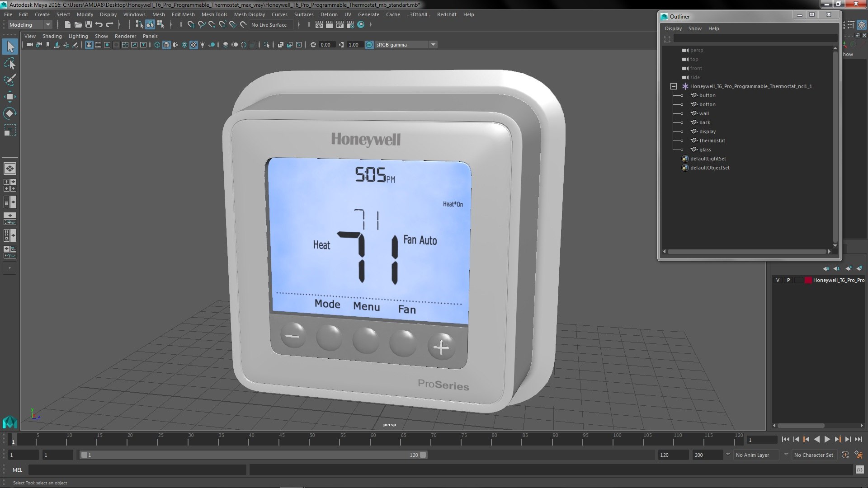The image size is (868, 488).
Task: Click Select by component type icon
Action: (x=160, y=25)
